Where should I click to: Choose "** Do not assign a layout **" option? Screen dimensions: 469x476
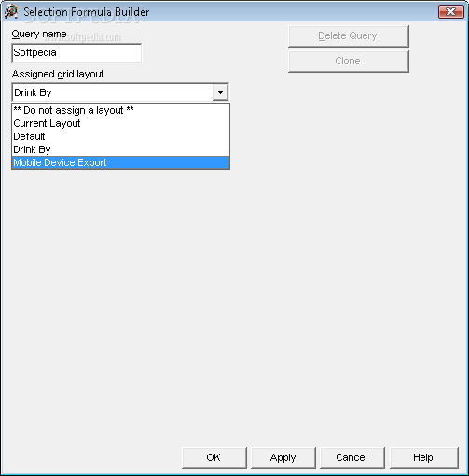120,110
